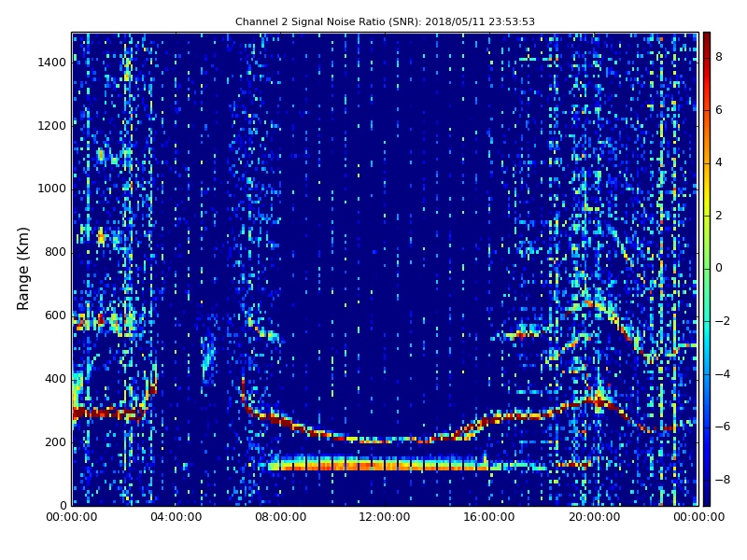
Task: Click the dark blue bottom of the colorbar
Action: [x=707, y=500]
